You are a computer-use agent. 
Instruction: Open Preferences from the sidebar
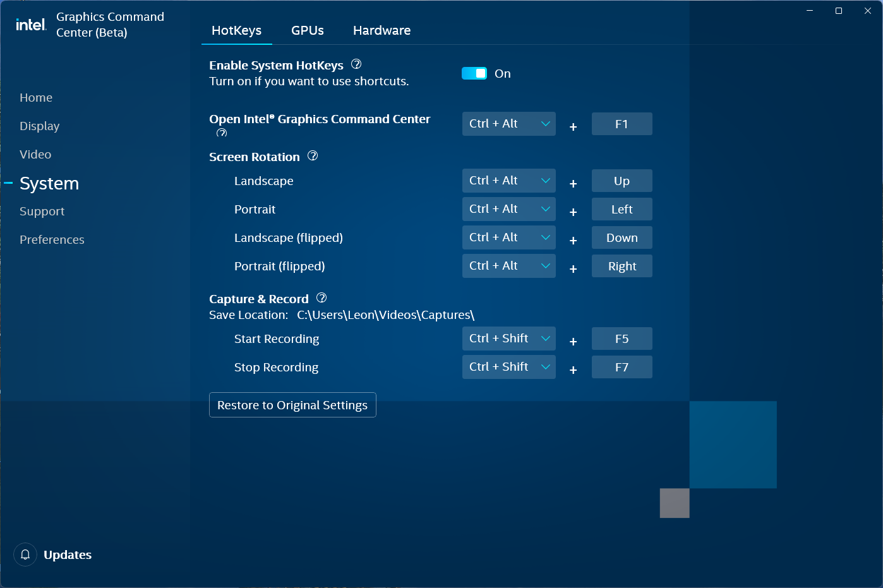pyautogui.click(x=52, y=239)
